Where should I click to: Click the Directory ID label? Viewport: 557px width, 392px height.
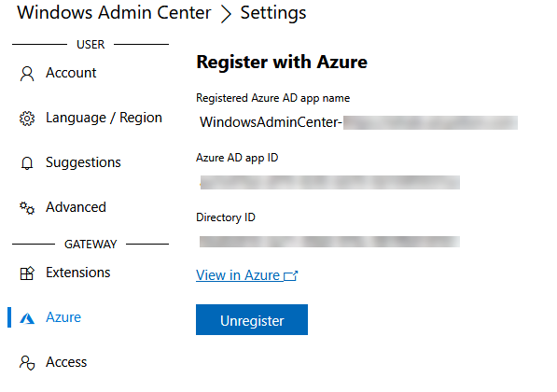(x=226, y=217)
